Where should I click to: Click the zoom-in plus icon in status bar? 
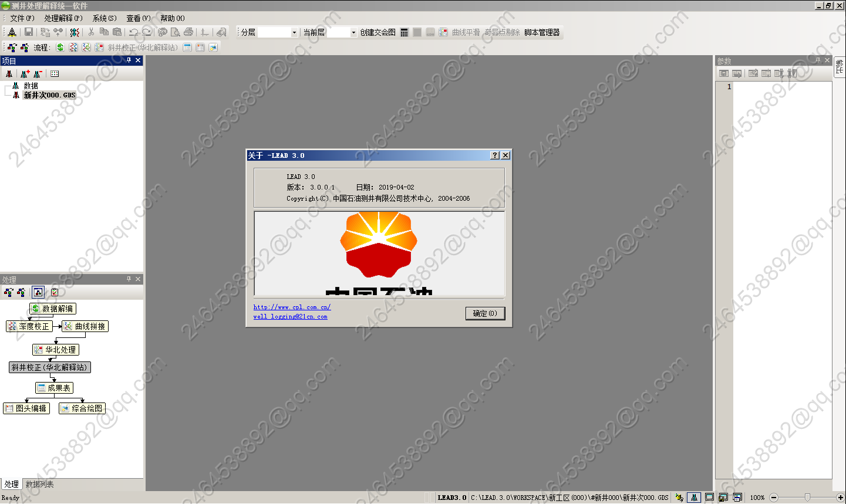coord(840,498)
